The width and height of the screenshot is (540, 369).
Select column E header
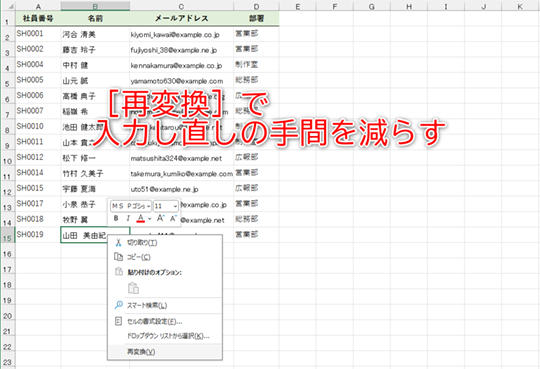point(298,6)
